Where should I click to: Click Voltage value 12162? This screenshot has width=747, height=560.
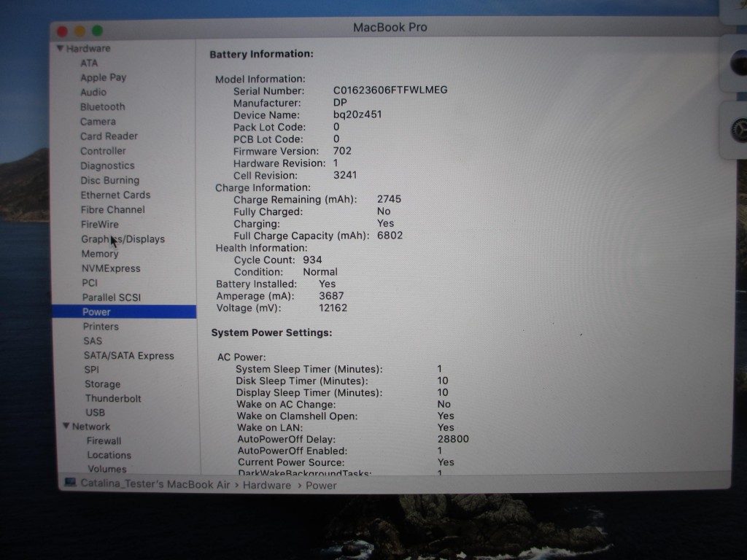tap(333, 308)
